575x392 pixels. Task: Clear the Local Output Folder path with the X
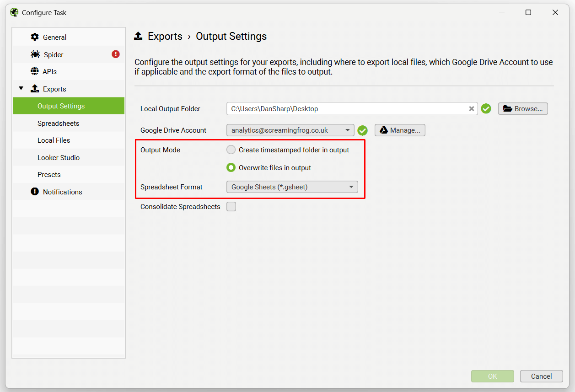point(471,108)
